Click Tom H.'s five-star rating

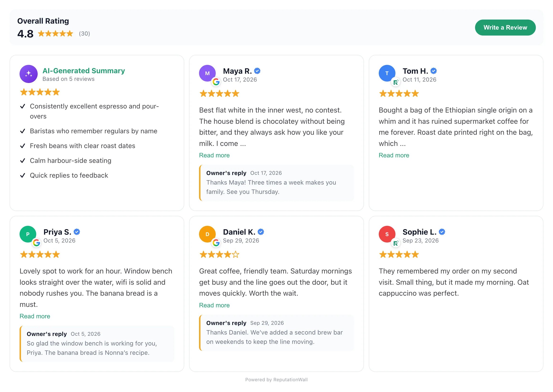tap(399, 93)
